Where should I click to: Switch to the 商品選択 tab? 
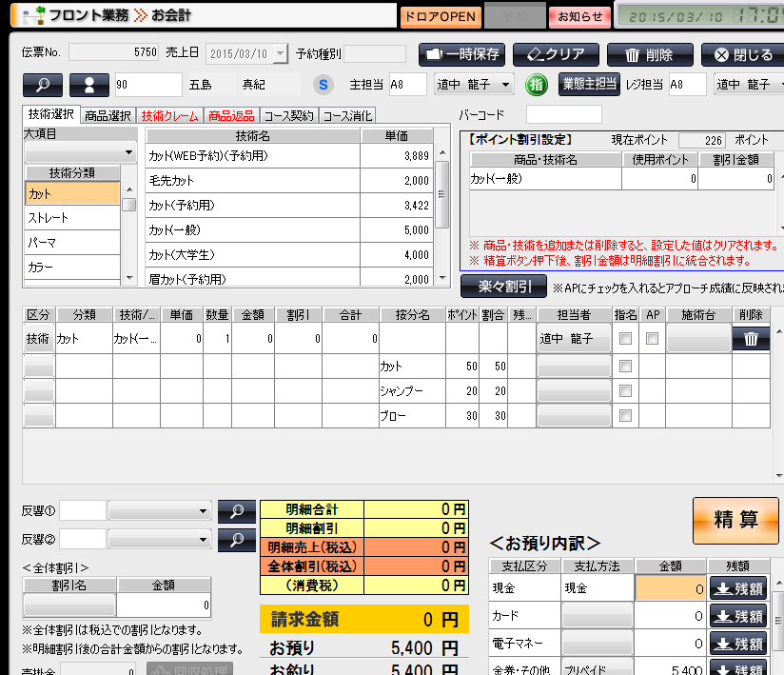(x=108, y=115)
